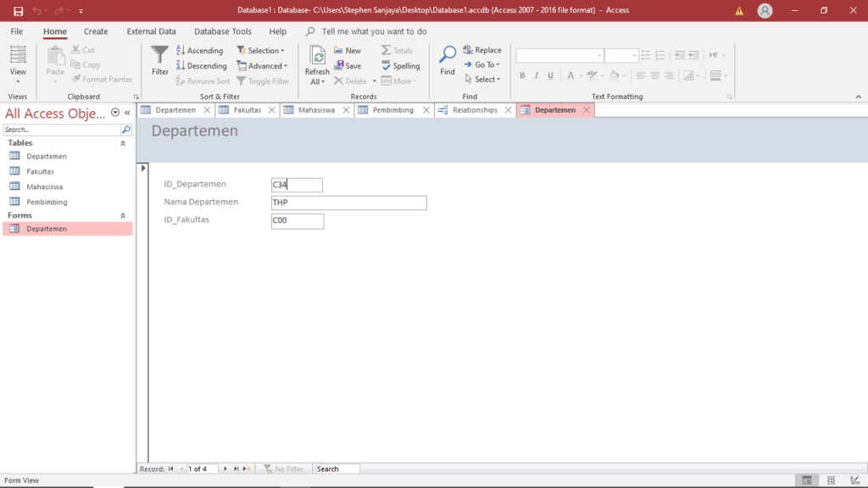868x488 pixels.
Task: Open the Create ribbon tab
Action: (x=96, y=31)
